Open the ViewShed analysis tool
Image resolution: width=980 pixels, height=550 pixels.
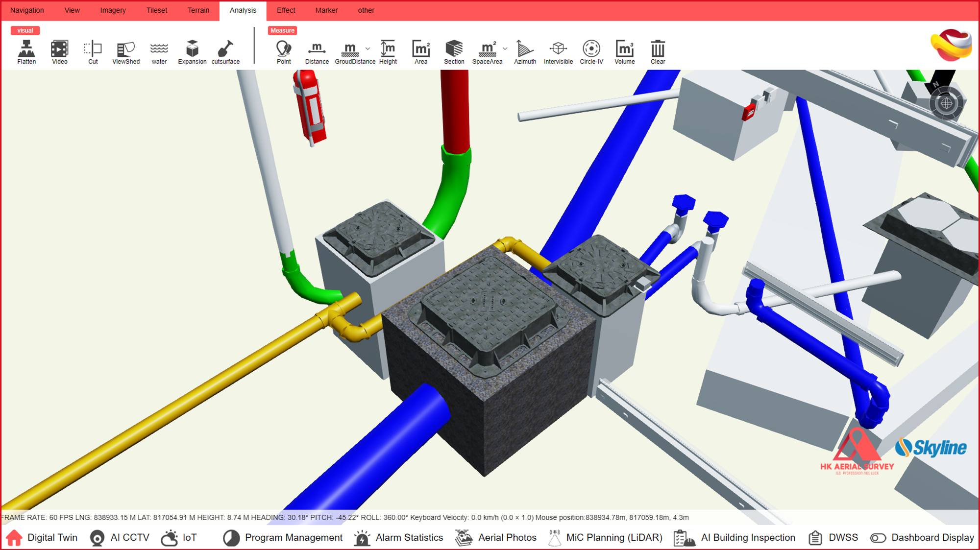tap(126, 51)
